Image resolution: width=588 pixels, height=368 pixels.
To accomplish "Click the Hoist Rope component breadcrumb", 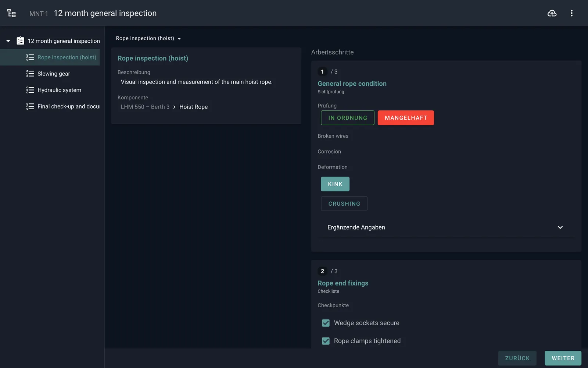I will [193, 107].
